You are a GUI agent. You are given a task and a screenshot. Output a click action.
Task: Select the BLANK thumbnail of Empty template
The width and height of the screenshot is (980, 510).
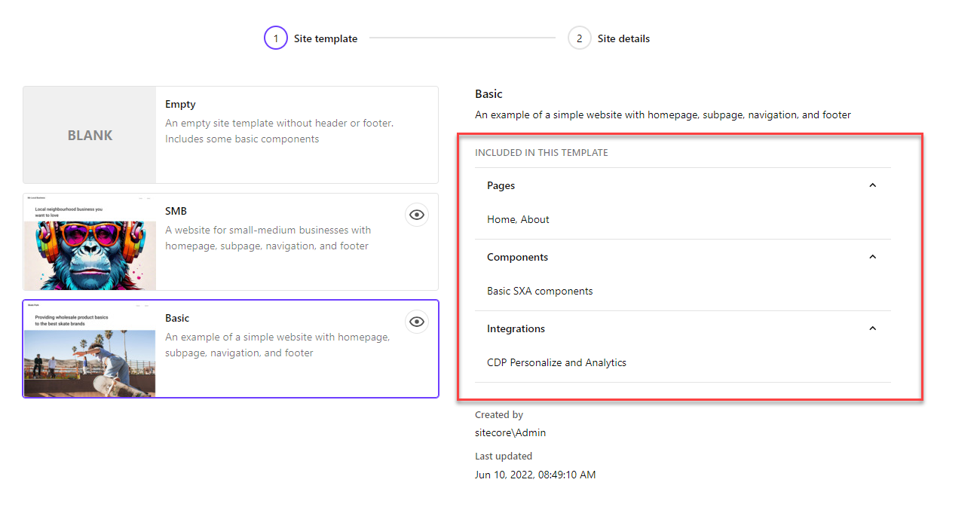click(x=90, y=135)
